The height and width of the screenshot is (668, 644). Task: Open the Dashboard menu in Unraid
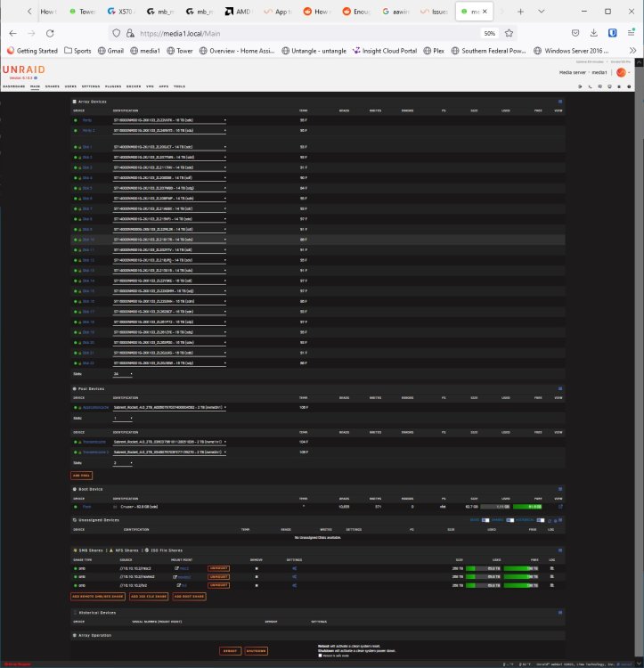point(13,86)
